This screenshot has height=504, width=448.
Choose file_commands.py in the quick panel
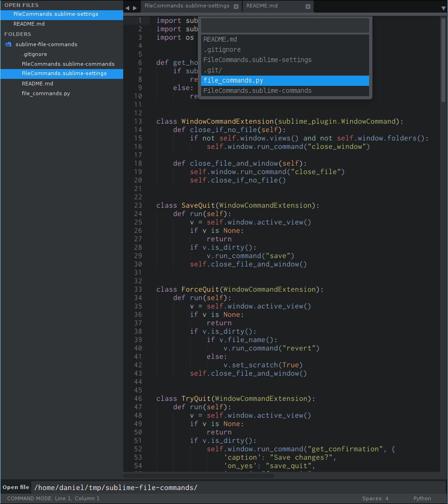tap(285, 80)
